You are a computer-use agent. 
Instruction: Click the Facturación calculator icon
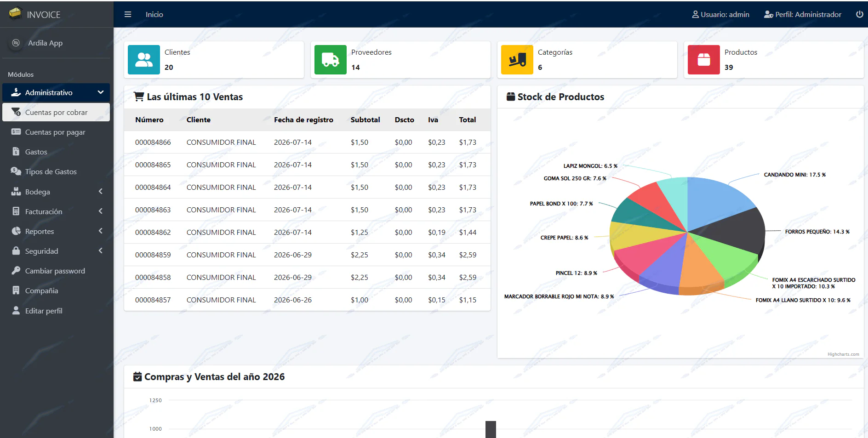[x=16, y=211]
